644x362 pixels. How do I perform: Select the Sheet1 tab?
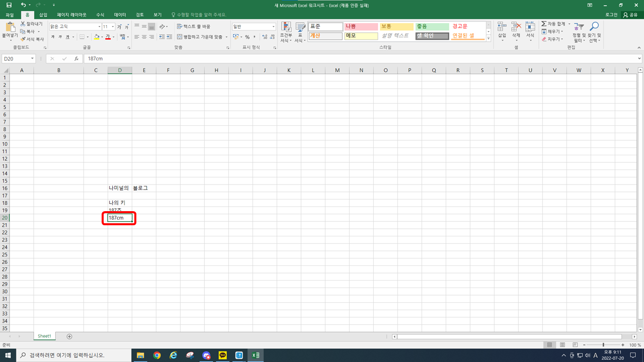44,336
